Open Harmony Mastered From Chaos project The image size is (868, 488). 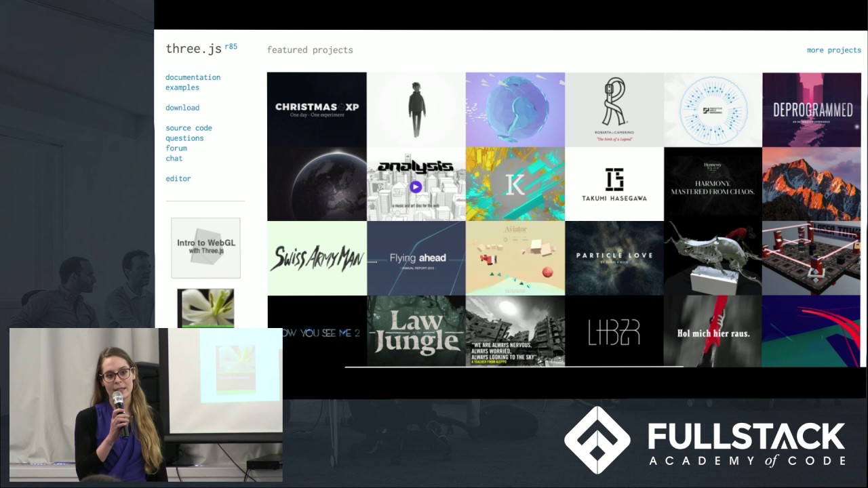pos(713,184)
